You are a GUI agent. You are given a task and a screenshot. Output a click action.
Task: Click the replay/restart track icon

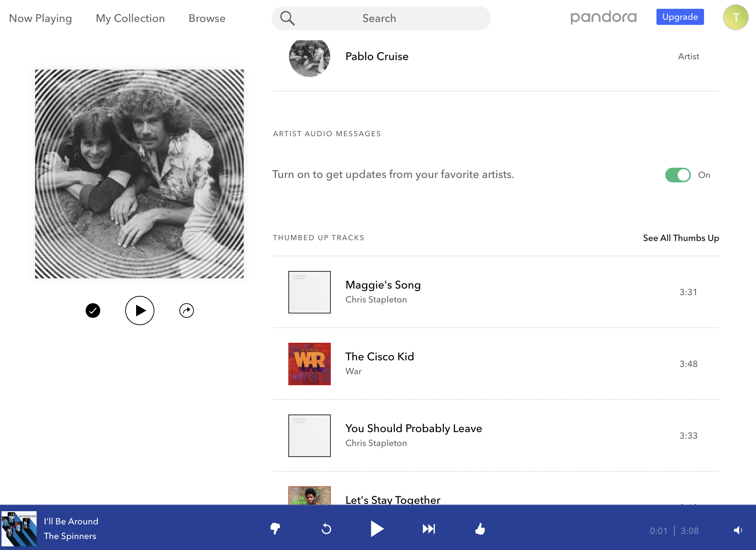tap(327, 529)
